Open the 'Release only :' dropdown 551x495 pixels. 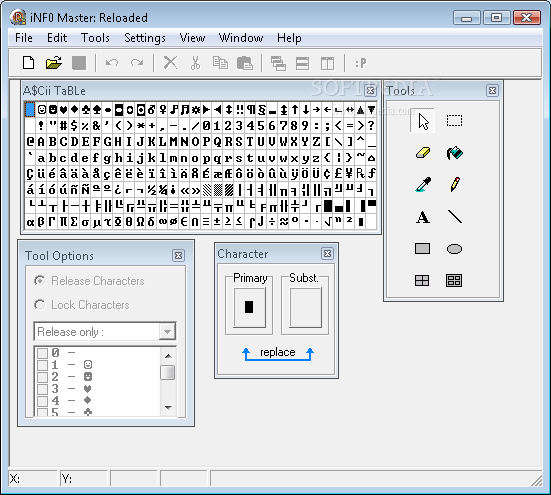tap(167, 331)
